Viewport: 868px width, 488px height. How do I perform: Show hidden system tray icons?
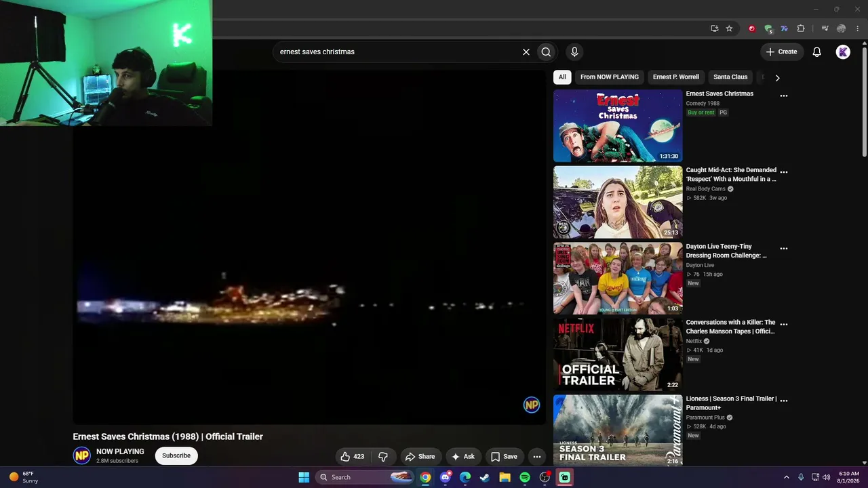tap(787, 477)
